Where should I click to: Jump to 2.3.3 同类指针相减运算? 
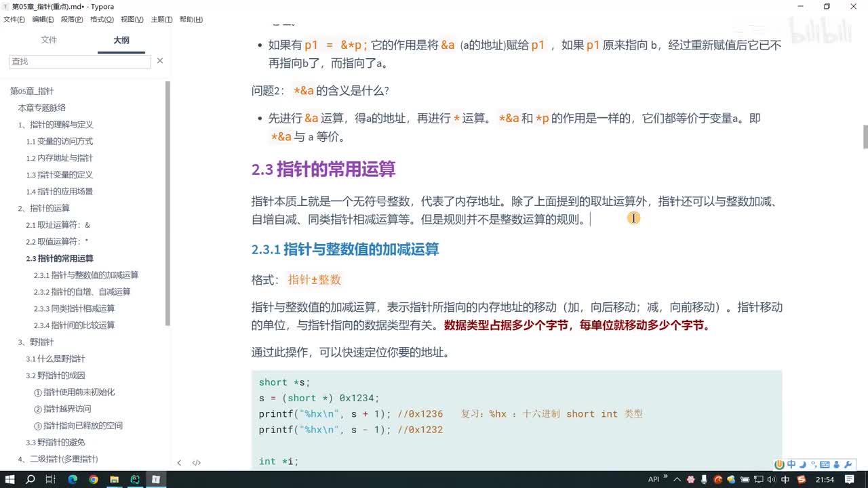coord(75,308)
